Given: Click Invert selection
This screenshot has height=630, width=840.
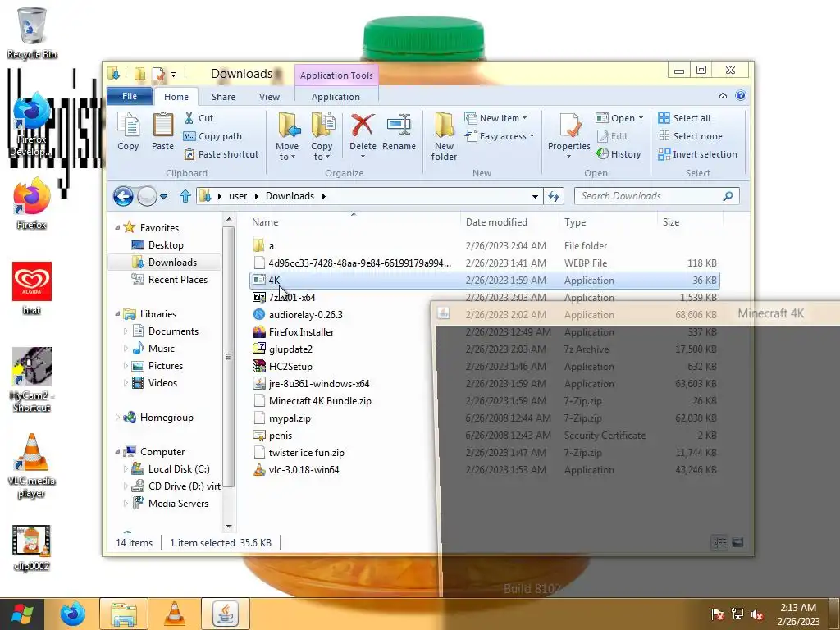Looking at the screenshot, I should pyautogui.click(x=697, y=154).
